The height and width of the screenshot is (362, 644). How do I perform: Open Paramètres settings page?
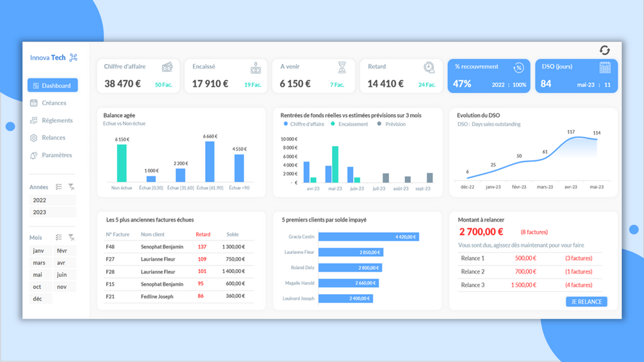point(56,155)
